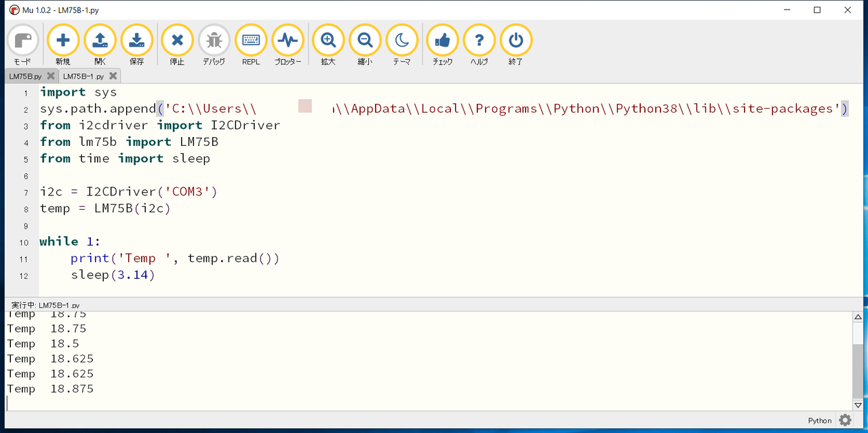Click the 'while 1:' line
The image size is (868, 433).
71,242
